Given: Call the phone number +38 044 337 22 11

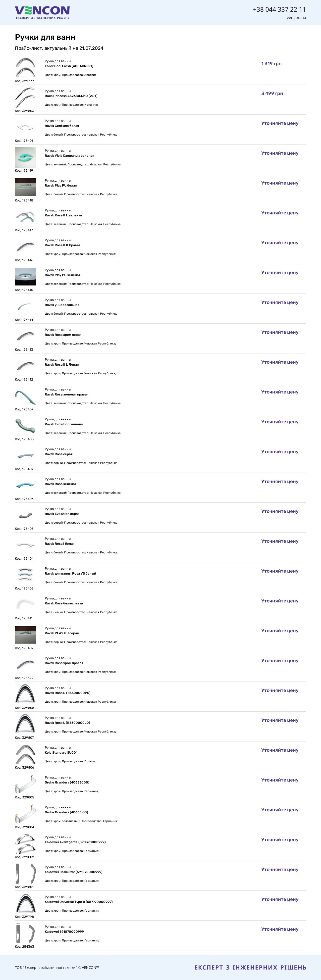Looking at the screenshot, I should pos(279,9).
